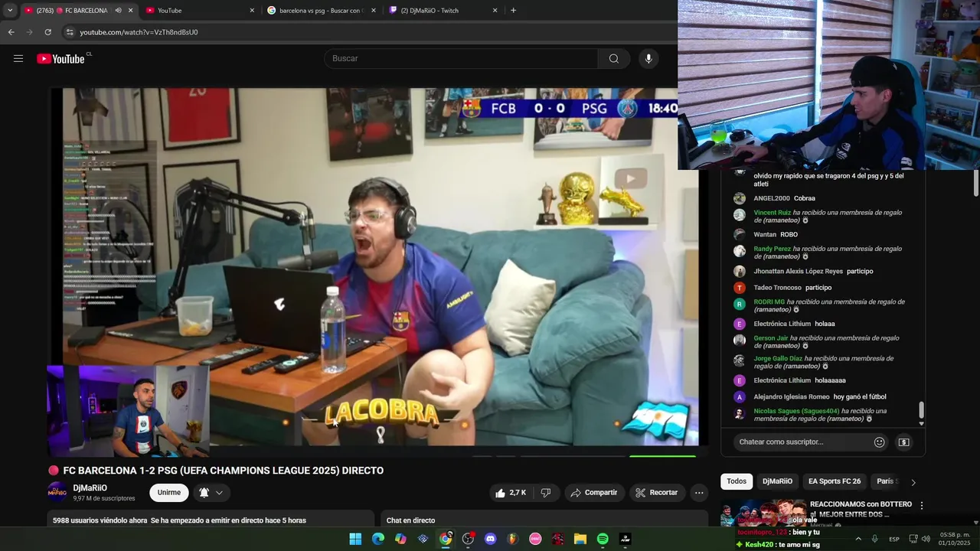Close the FC BARCELONA tab

131,11
